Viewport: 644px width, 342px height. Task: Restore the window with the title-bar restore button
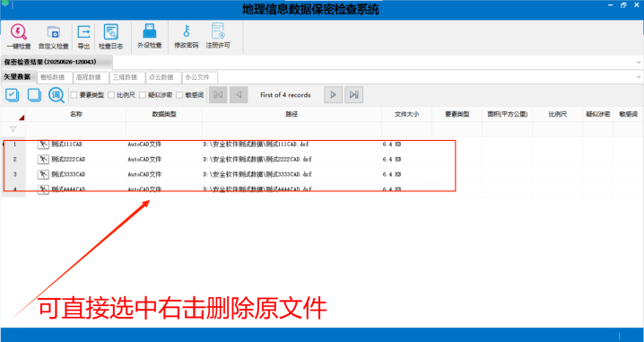tap(624, 4)
